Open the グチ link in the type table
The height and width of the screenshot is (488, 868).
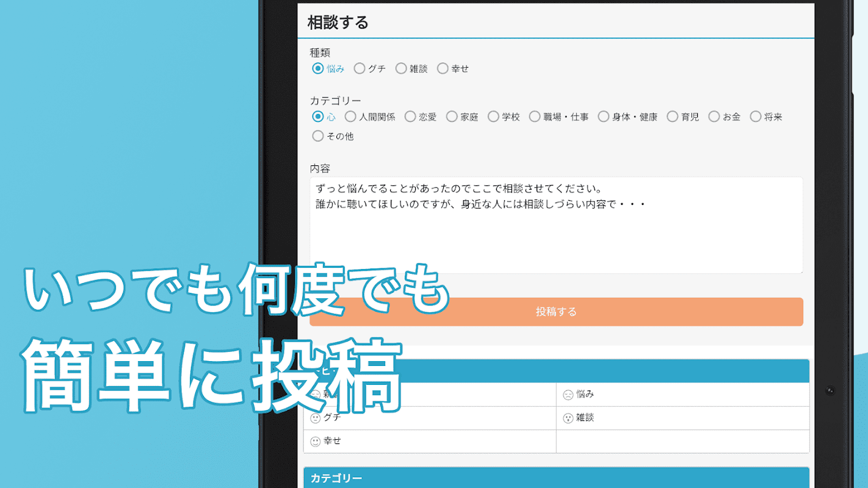(332, 418)
